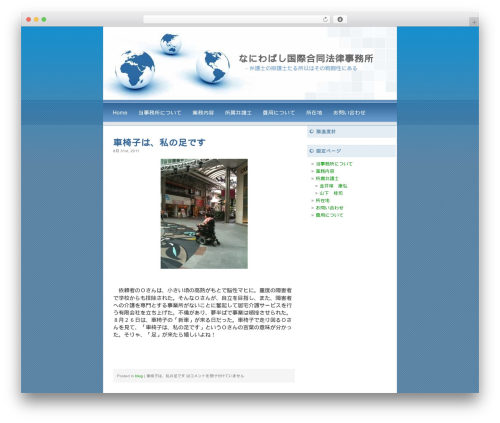Screen dimensions: 500x423
Task: Click the browser reload icon
Action: coord(325,19)
